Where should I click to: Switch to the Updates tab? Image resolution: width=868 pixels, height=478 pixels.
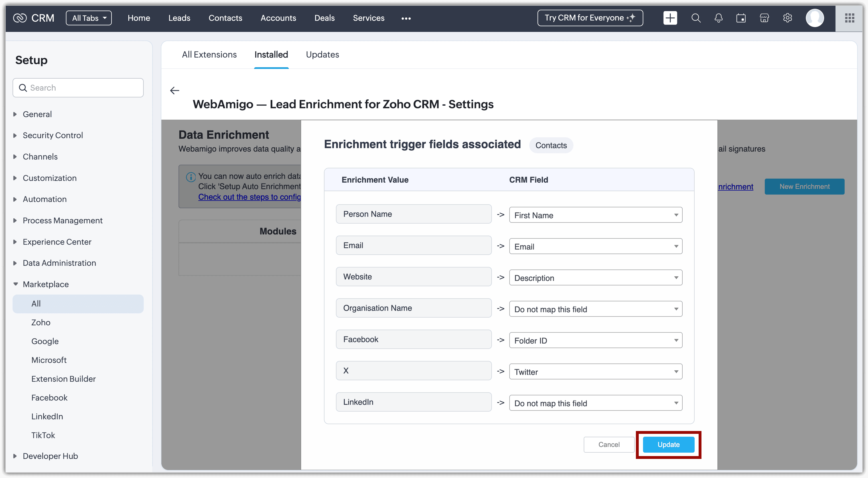[322, 54]
